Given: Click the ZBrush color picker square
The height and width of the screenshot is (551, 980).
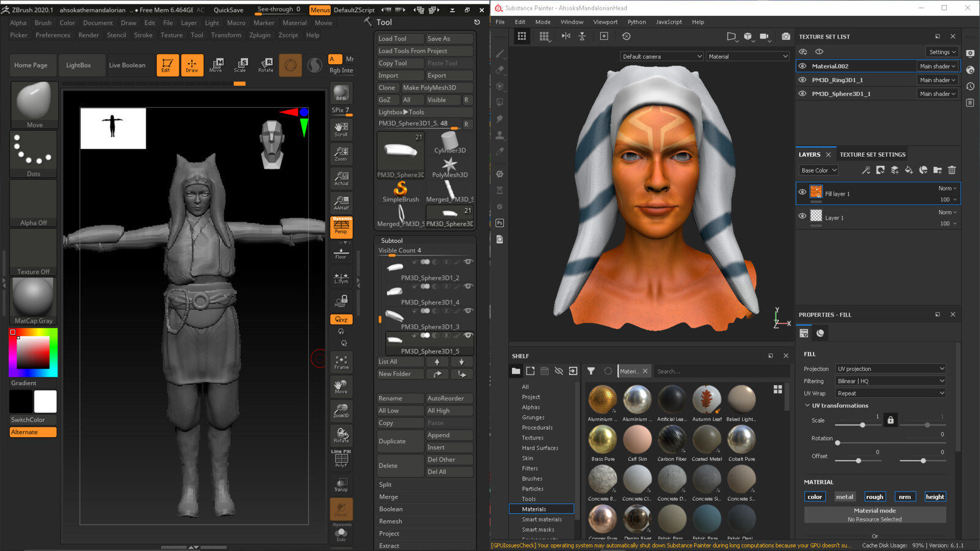Looking at the screenshot, I should 33,352.
